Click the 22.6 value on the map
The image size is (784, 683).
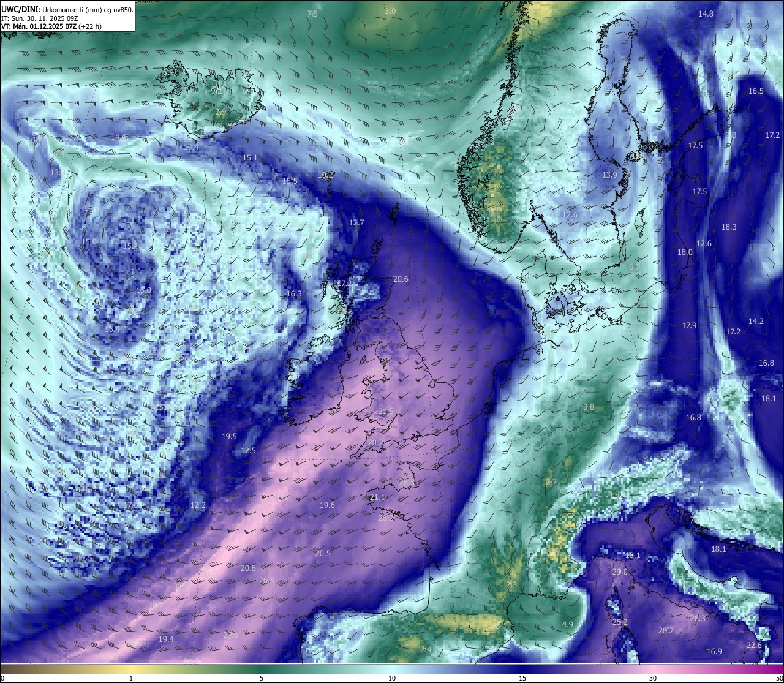(x=754, y=645)
